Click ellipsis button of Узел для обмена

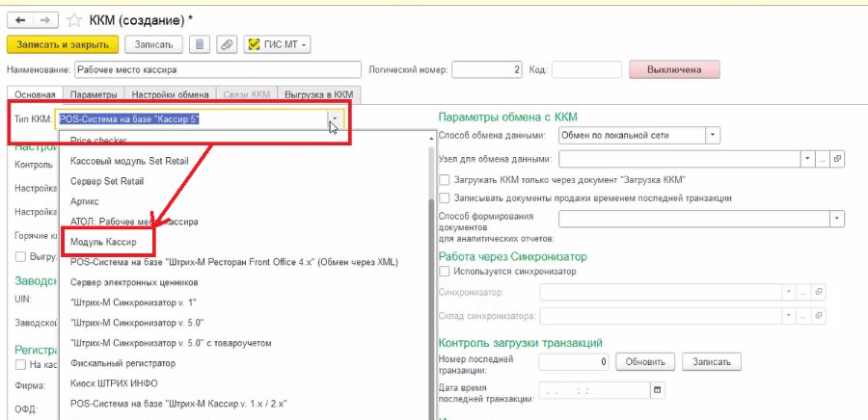click(823, 159)
